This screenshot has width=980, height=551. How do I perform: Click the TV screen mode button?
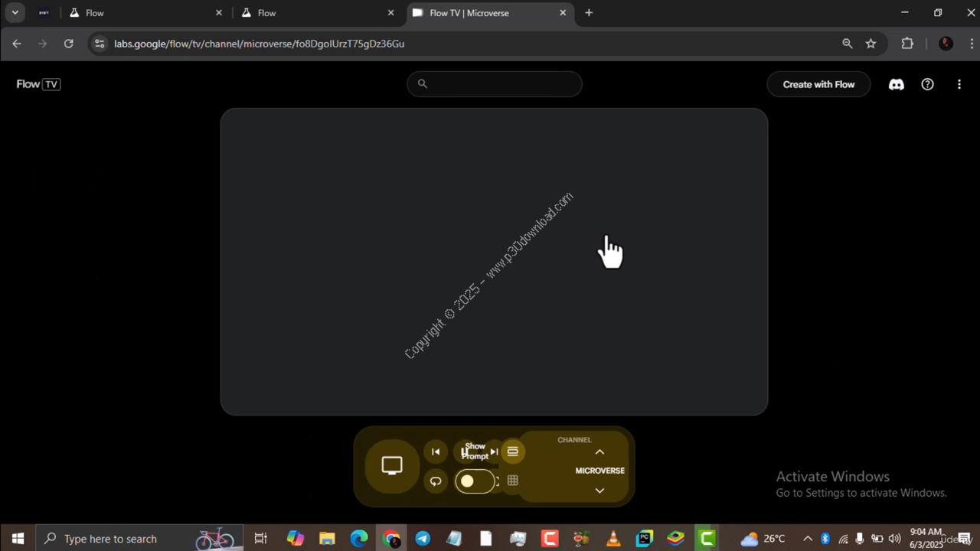tap(392, 465)
